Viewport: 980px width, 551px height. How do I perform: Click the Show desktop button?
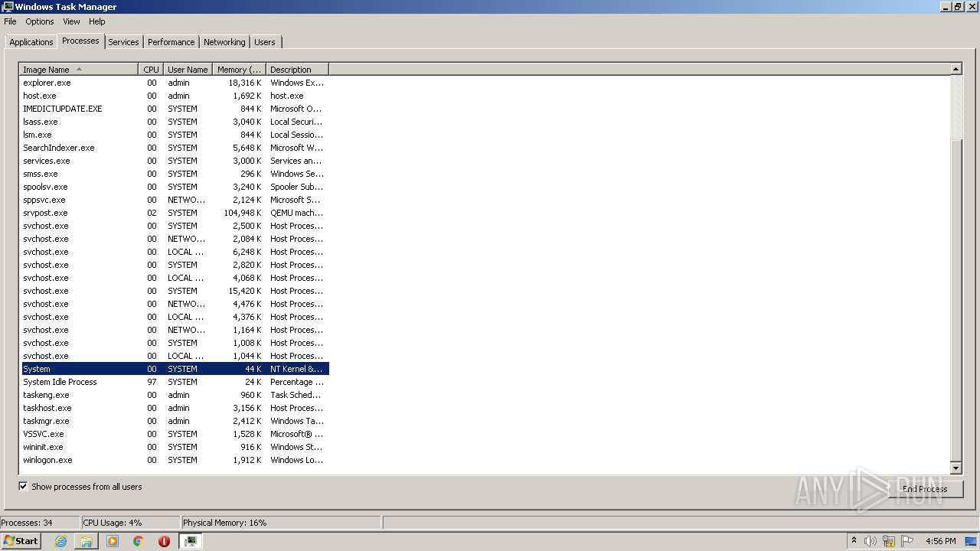(x=972, y=541)
